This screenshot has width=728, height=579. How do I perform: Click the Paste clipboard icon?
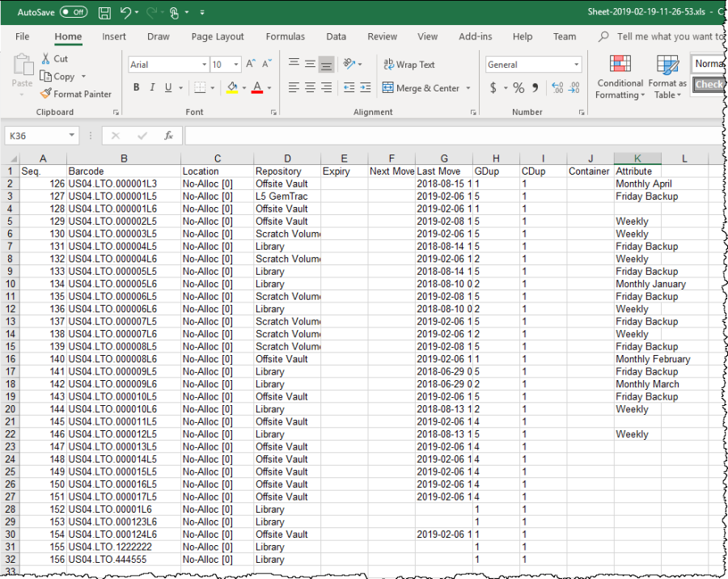pos(23,65)
